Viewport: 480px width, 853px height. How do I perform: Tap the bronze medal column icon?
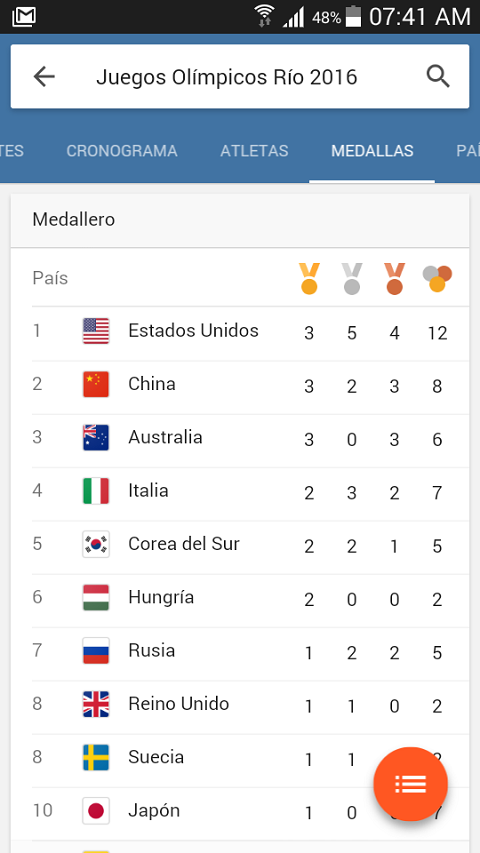[395, 279]
